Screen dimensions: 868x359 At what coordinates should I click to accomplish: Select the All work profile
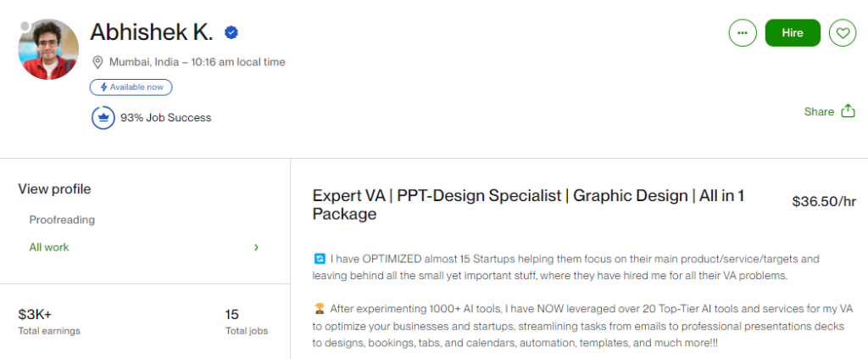[49, 247]
